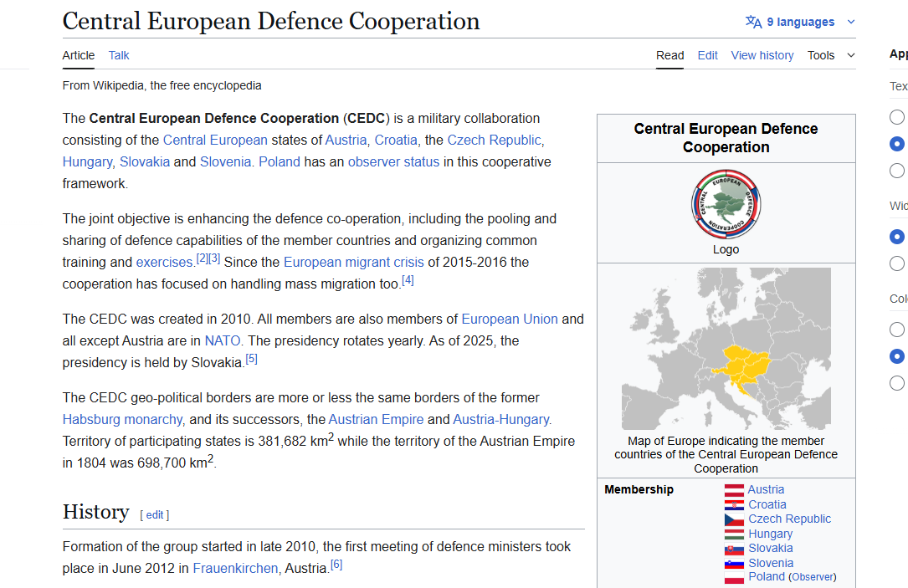Open the Croatia link in intro paragraph
Viewport: 908px width, 588px height.
(396, 140)
